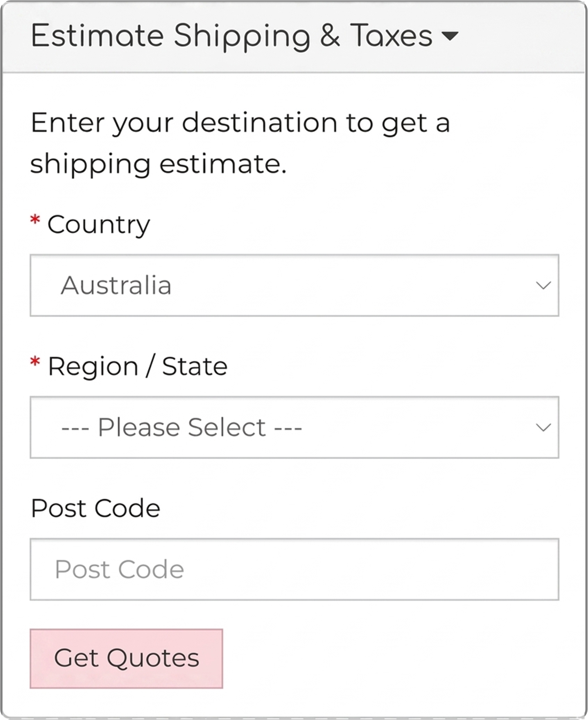Open the Region / State dropdown

click(x=294, y=427)
